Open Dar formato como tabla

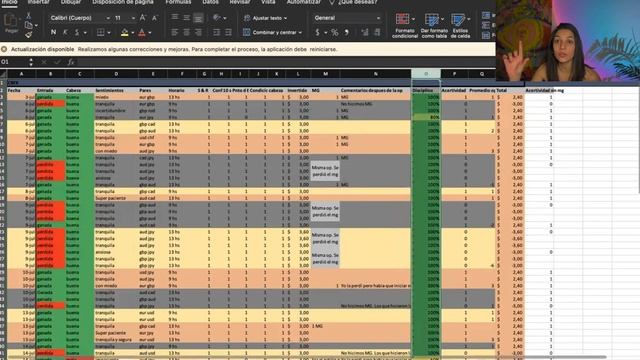click(x=434, y=25)
